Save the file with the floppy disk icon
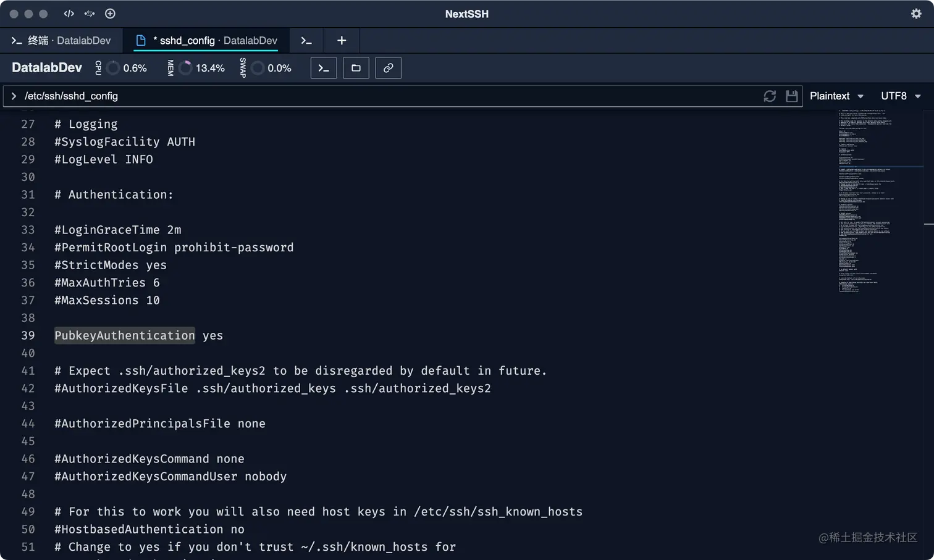Screen dimensions: 934x560 tap(792, 96)
